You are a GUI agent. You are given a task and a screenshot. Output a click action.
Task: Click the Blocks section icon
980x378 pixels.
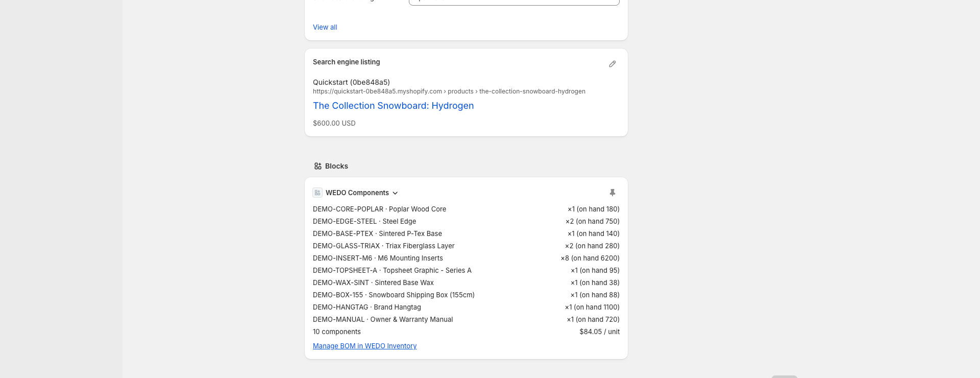tap(318, 166)
